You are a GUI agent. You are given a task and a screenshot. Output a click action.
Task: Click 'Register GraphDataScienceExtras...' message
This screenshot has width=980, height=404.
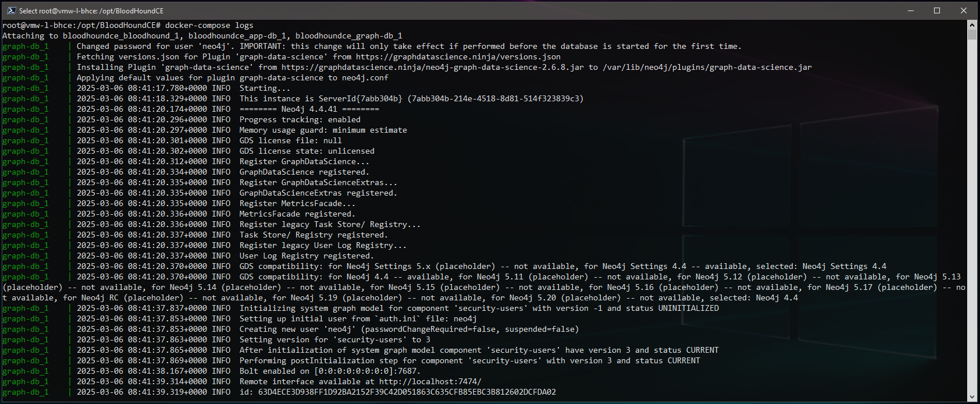(x=319, y=182)
